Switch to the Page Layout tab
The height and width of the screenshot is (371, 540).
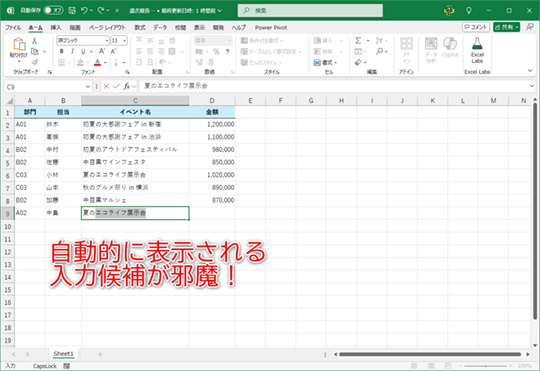point(107,28)
